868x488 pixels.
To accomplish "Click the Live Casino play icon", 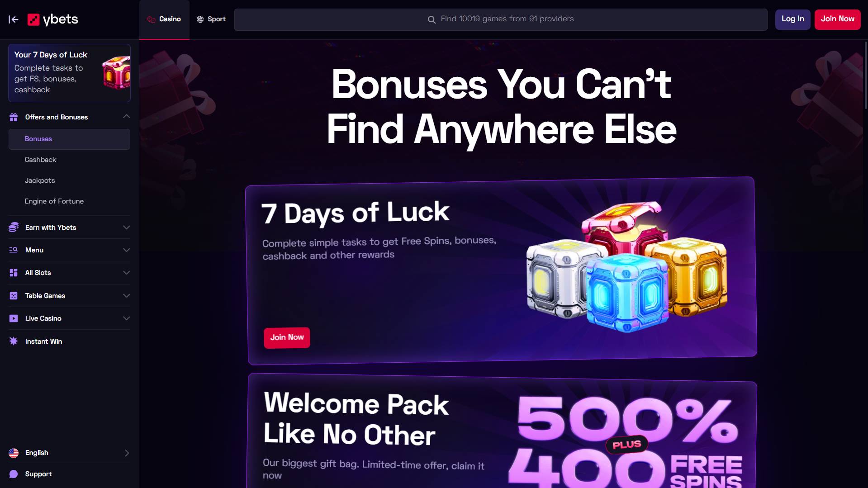I will [14, 318].
